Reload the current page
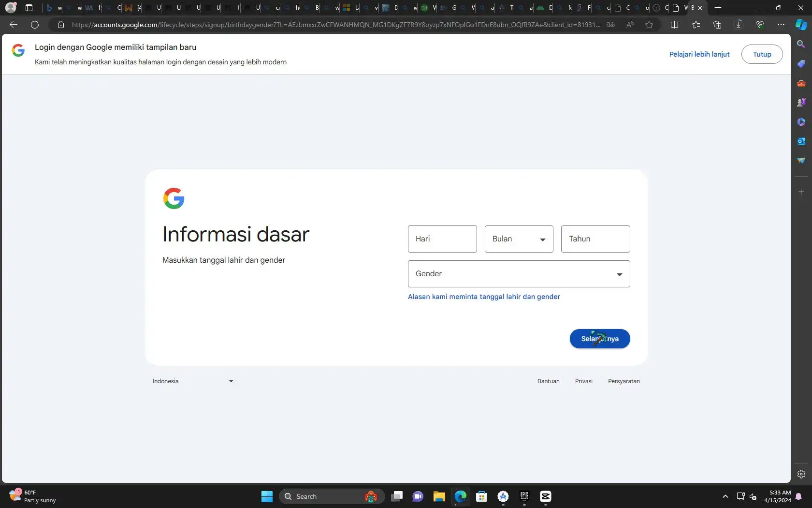Screen dimensions: 812x508 pos(35,25)
